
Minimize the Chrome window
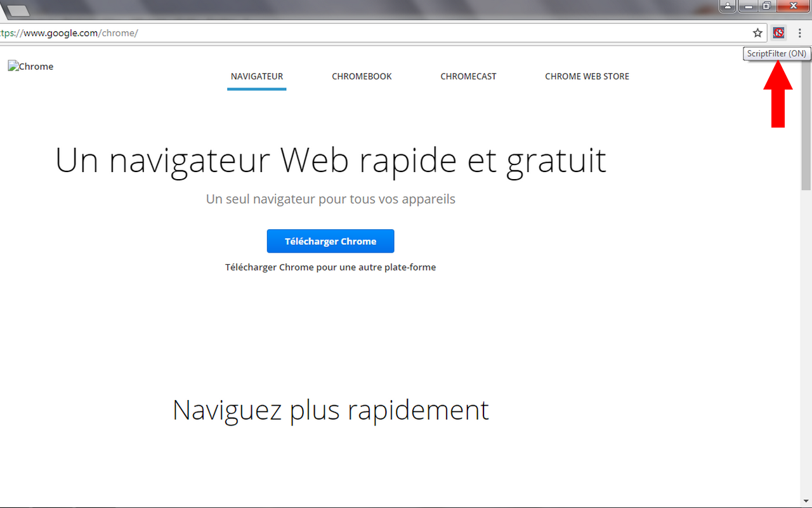click(x=749, y=6)
